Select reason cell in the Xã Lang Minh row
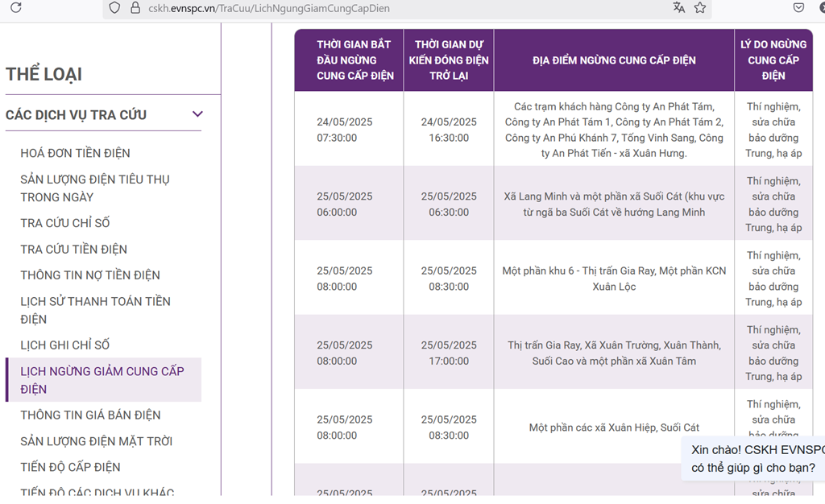The height and width of the screenshot is (504, 825). (773, 204)
